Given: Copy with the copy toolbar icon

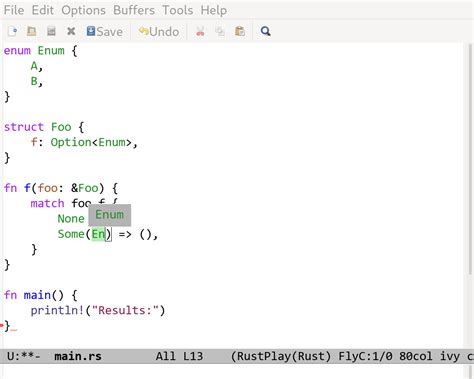Looking at the screenshot, I should [x=220, y=31].
